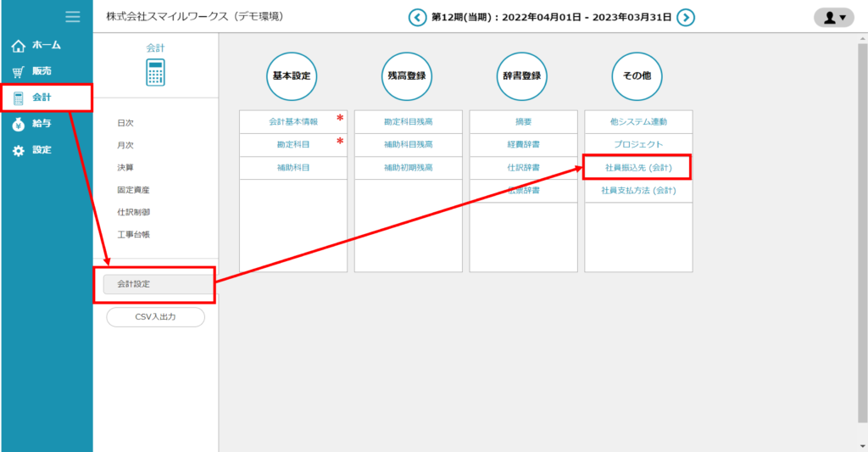Open 決算 submenu
The height and width of the screenshot is (452, 868).
coord(125,167)
